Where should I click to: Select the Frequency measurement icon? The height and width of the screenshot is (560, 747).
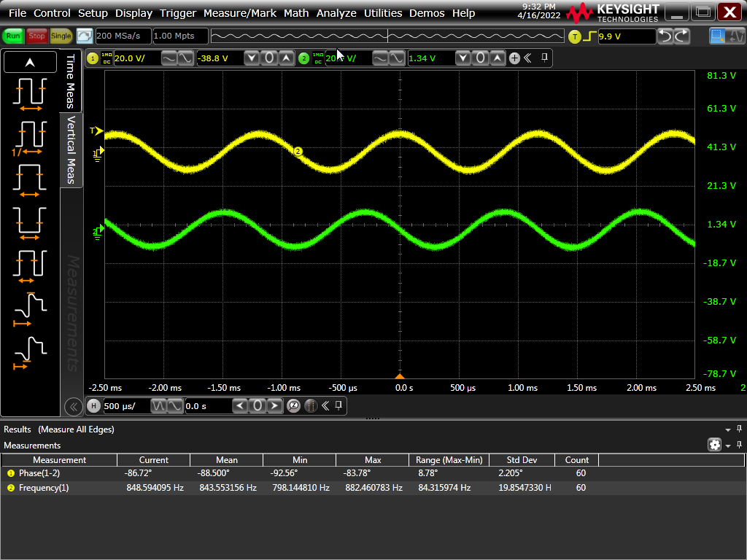[x=29, y=136]
